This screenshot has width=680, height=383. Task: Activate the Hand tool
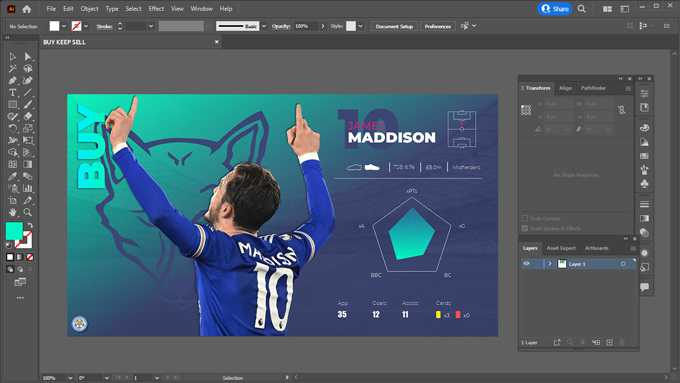(x=13, y=212)
